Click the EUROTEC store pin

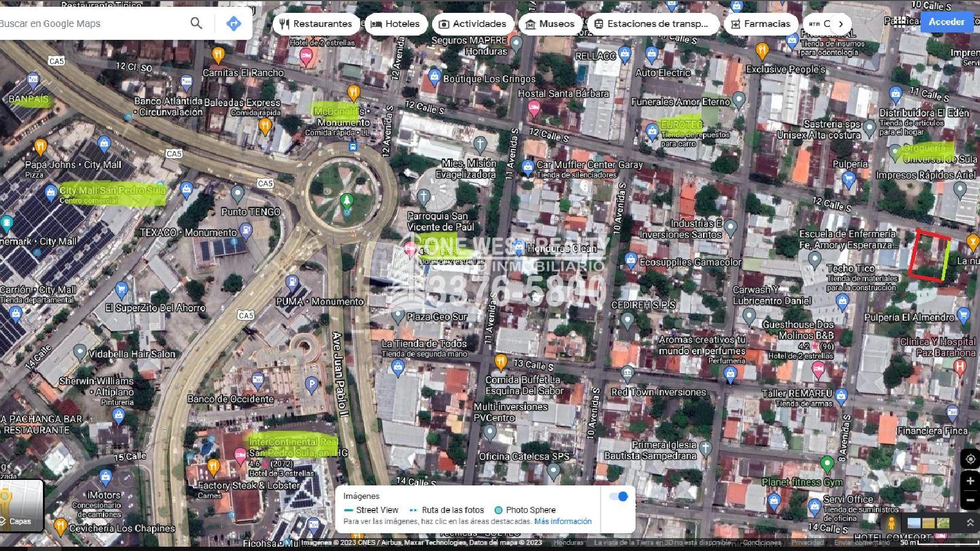pos(652,131)
